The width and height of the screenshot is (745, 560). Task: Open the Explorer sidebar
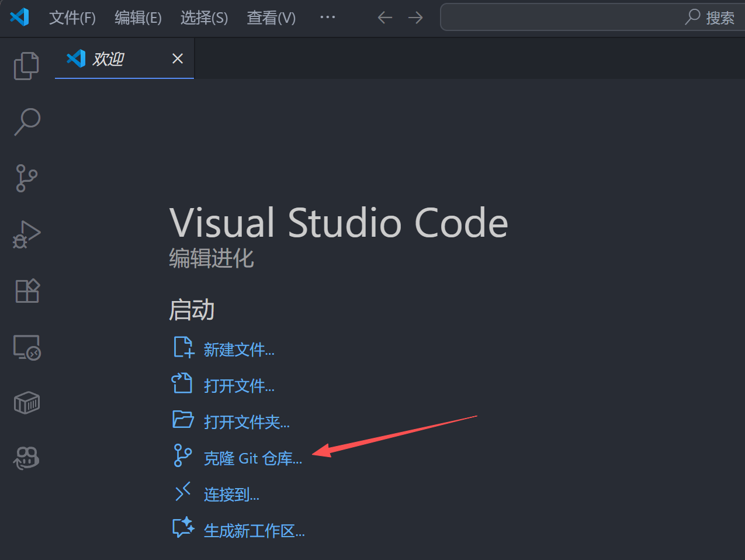click(x=26, y=65)
